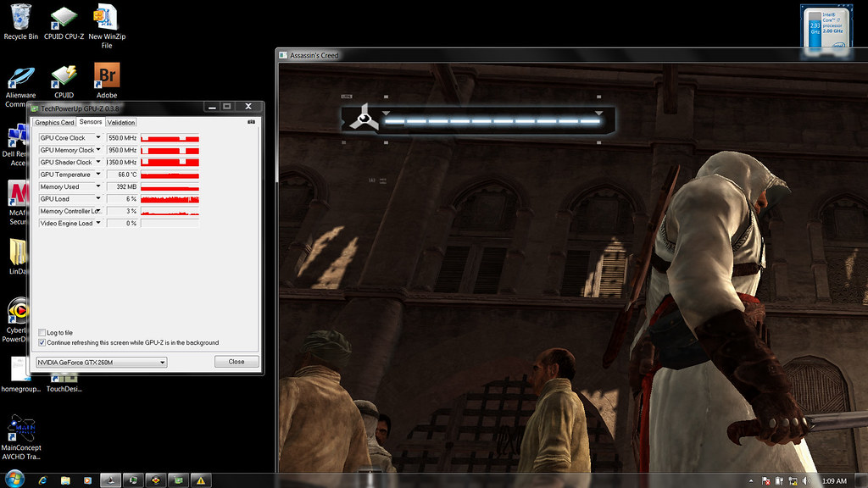Expand the Video Engine Load dropdown
The image size is (868, 488).
click(x=98, y=223)
